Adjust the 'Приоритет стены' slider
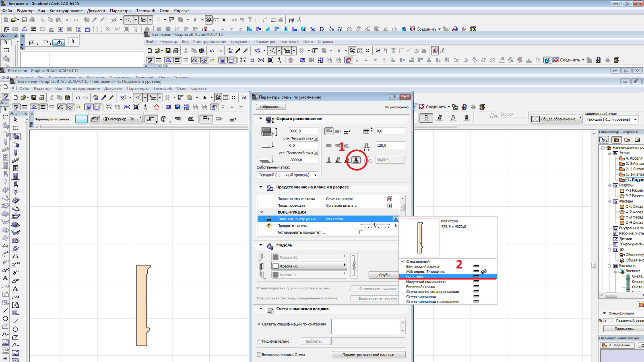The image size is (644, 362). [376, 225]
